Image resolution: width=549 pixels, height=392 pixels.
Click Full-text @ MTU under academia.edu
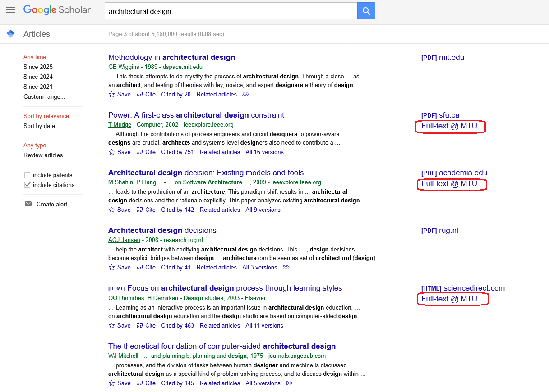[449, 183]
